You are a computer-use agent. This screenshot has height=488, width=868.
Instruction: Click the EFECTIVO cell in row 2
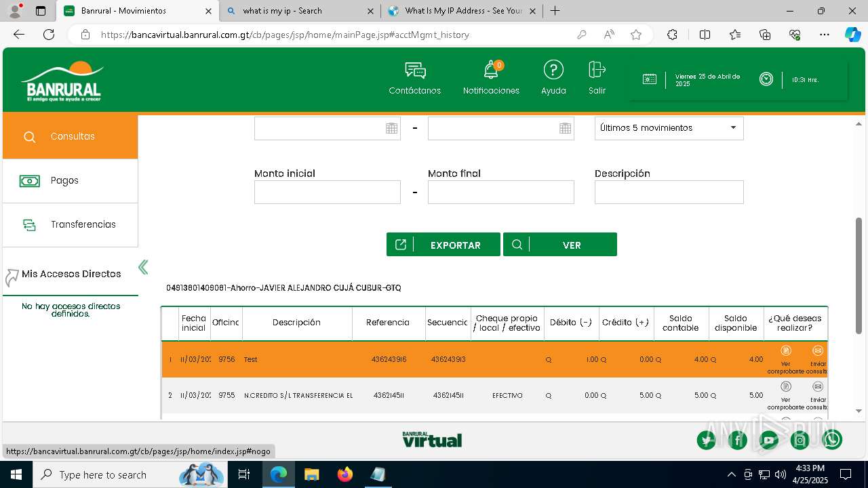coord(507,396)
